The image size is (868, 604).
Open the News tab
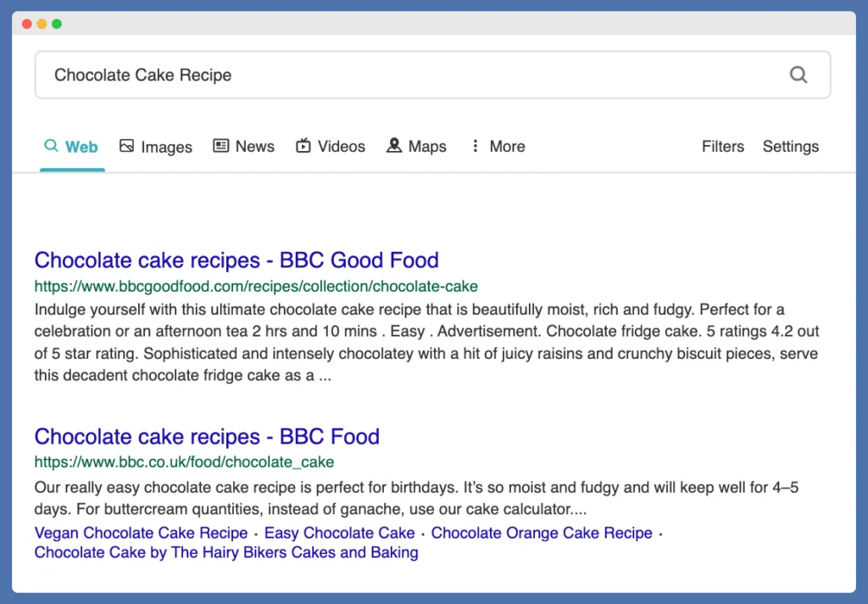click(254, 147)
